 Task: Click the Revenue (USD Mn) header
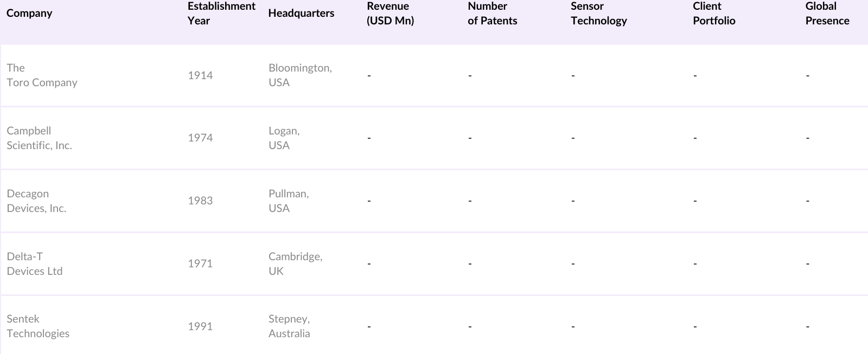[390, 14]
